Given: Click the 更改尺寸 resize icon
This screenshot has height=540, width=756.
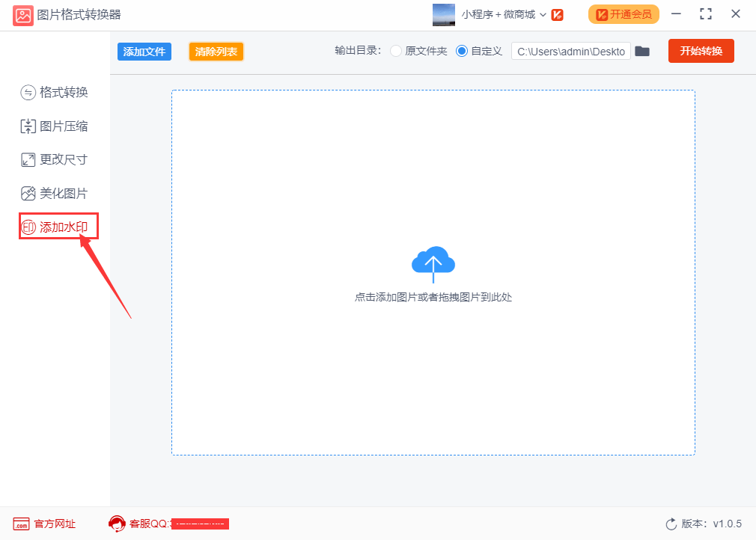Looking at the screenshot, I should pyautogui.click(x=28, y=159).
